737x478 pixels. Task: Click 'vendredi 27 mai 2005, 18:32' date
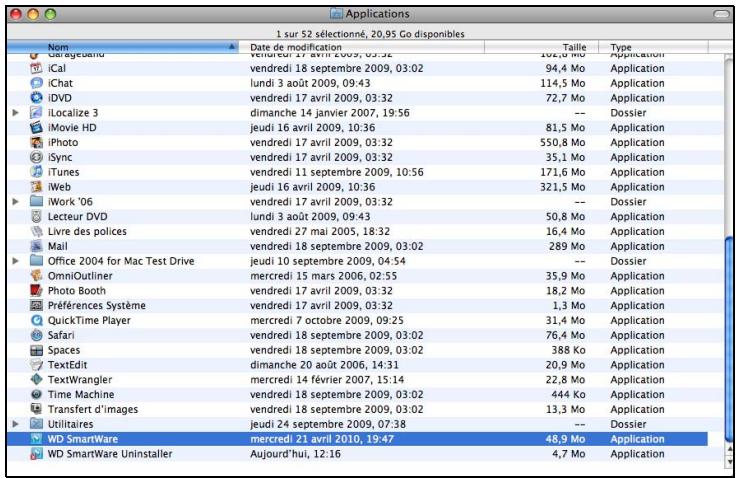coord(320,231)
